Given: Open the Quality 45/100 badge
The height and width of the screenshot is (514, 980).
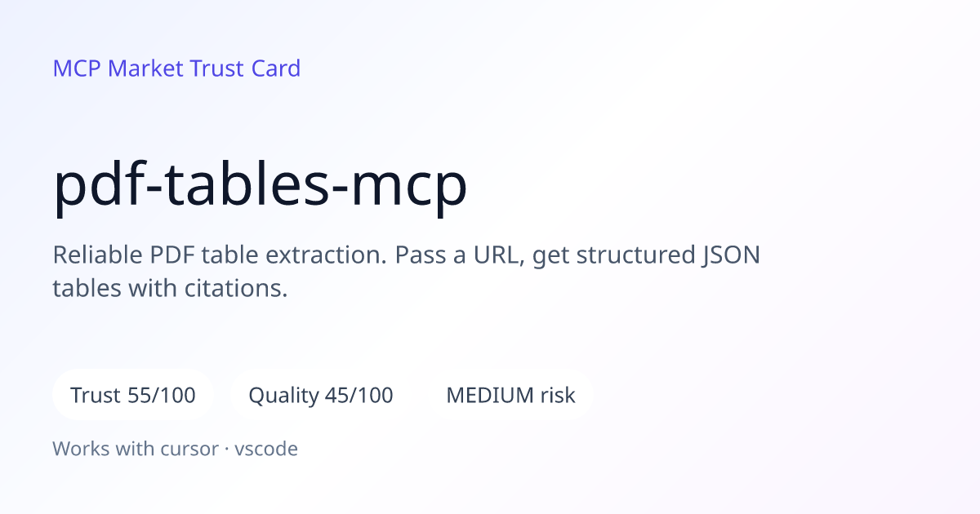Looking at the screenshot, I should (321, 396).
